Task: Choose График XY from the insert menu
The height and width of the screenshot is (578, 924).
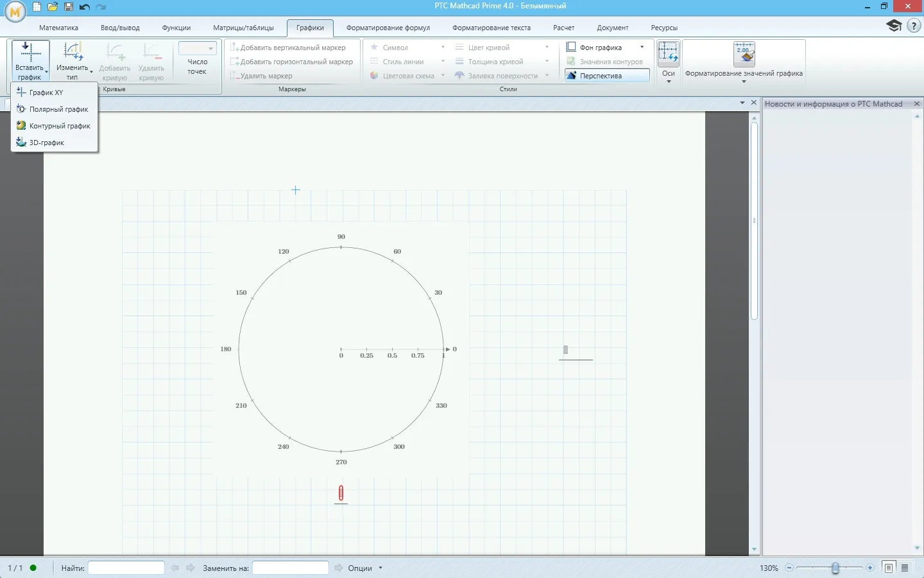Action: coord(55,92)
